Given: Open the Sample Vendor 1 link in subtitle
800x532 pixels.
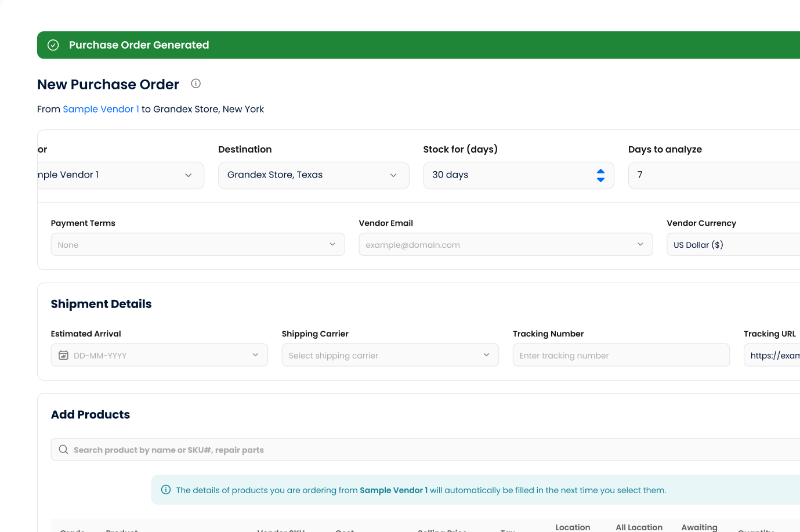Looking at the screenshot, I should point(101,109).
